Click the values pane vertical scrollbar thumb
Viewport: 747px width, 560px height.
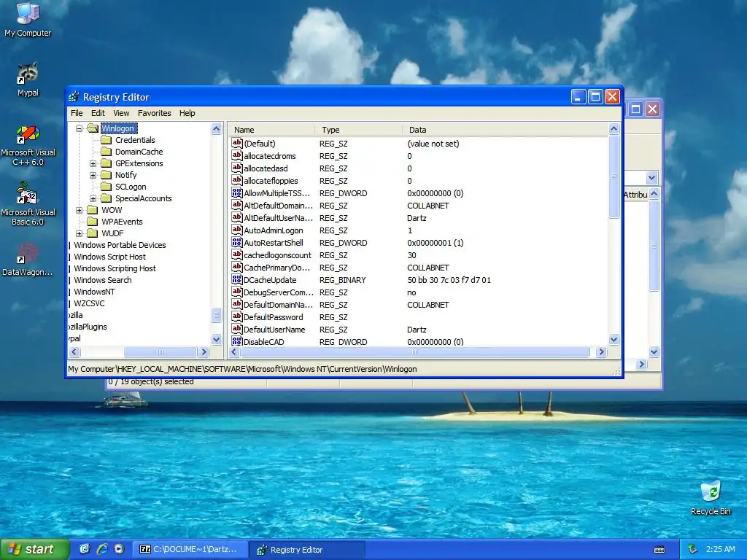[x=614, y=176]
